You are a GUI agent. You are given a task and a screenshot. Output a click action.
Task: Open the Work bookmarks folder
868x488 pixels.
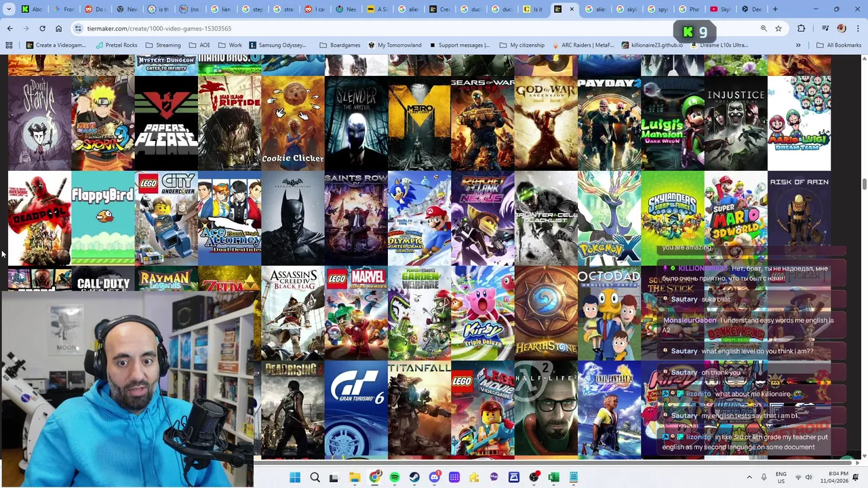pos(230,45)
